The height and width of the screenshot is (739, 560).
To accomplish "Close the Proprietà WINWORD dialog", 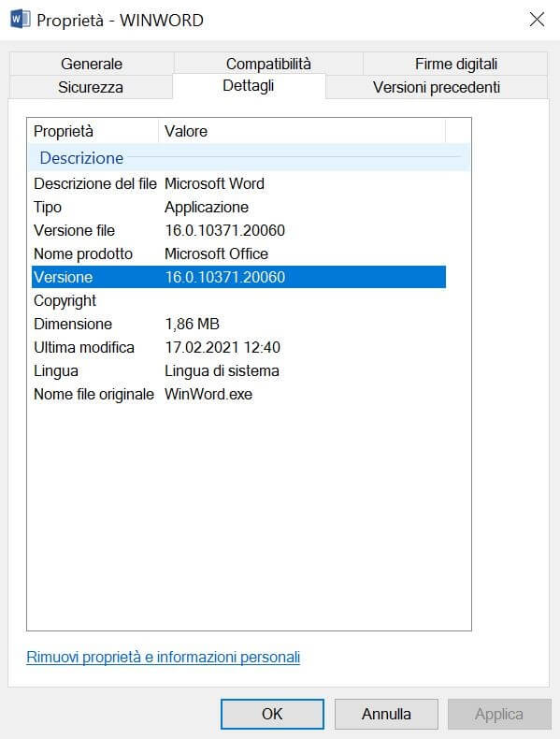I will tap(537, 20).
